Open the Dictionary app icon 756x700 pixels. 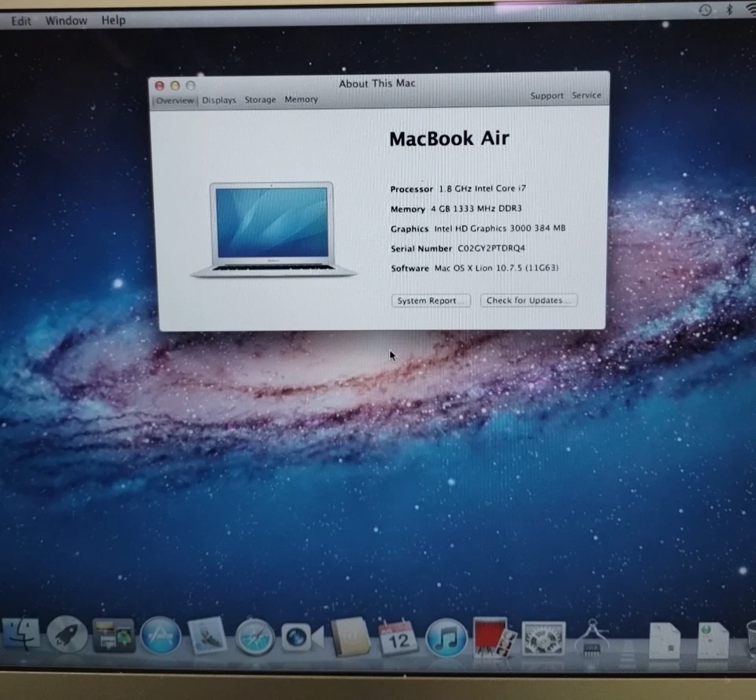(x=349, y=639)
